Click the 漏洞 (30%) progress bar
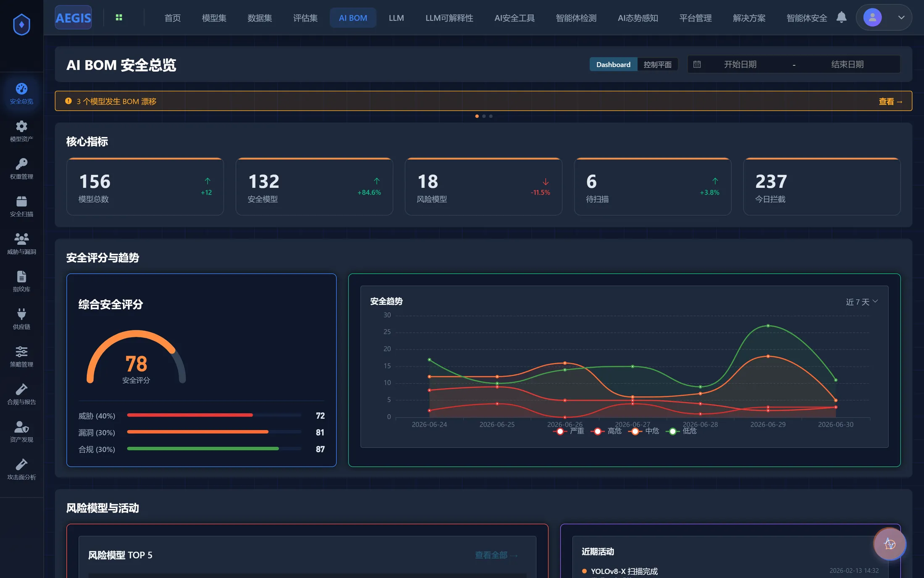The height and width of the screenshot is (578, 924). pos(214,432)
